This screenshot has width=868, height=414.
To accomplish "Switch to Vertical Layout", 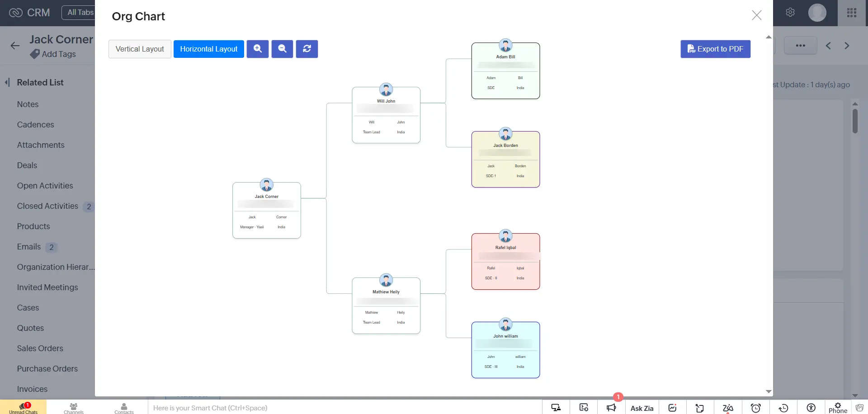I will point(140,49).
